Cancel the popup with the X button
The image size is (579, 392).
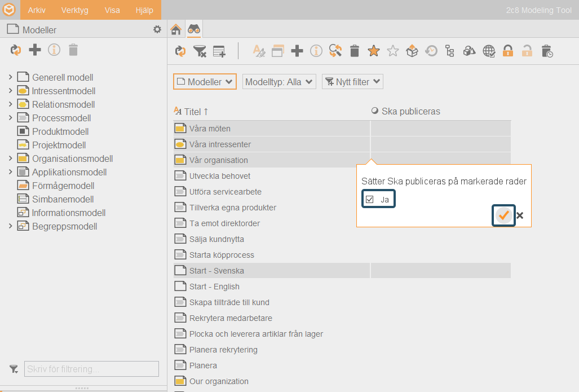520,215
